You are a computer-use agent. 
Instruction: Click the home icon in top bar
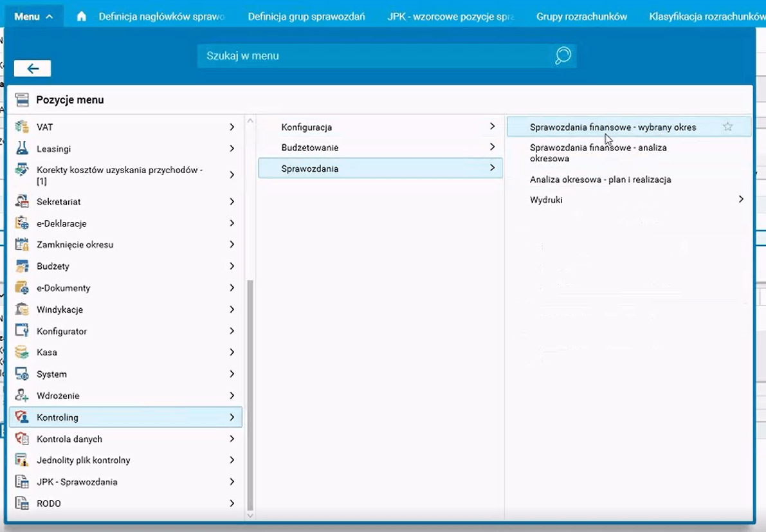(82, 16)
